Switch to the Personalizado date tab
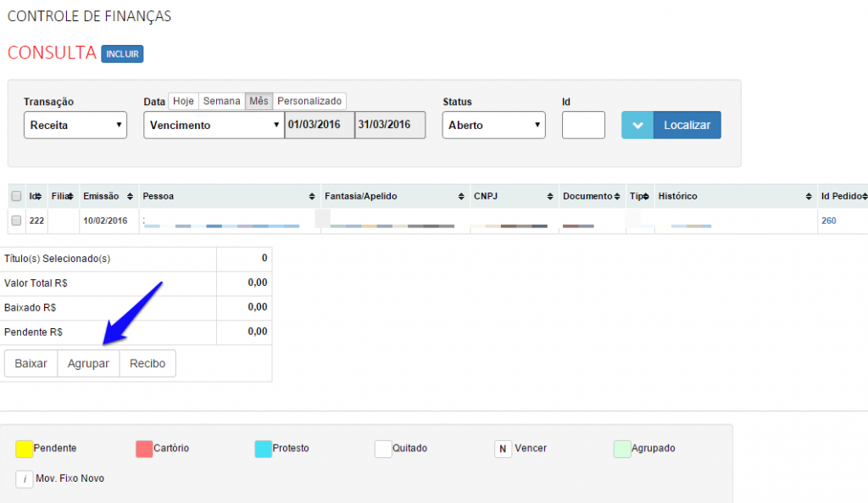This screenshot has height=503, width=868. click(x=309, y=101)
